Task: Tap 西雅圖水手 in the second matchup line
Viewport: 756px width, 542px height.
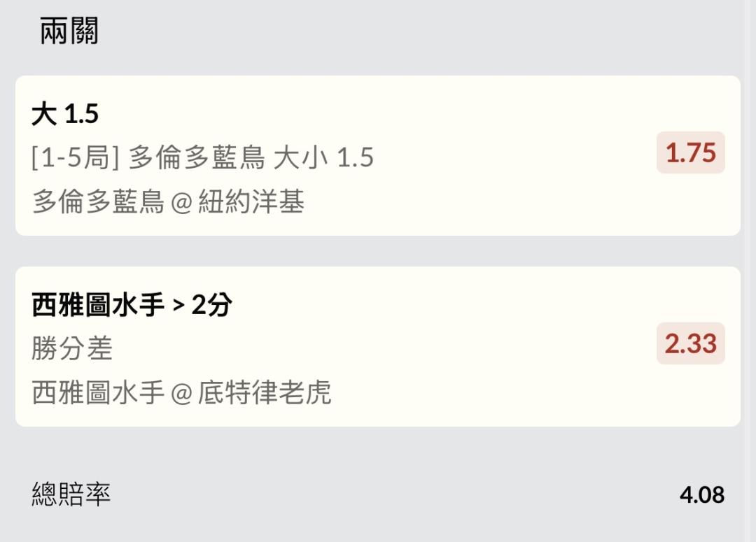Action: pyautogui.click(x=98, y=393)
